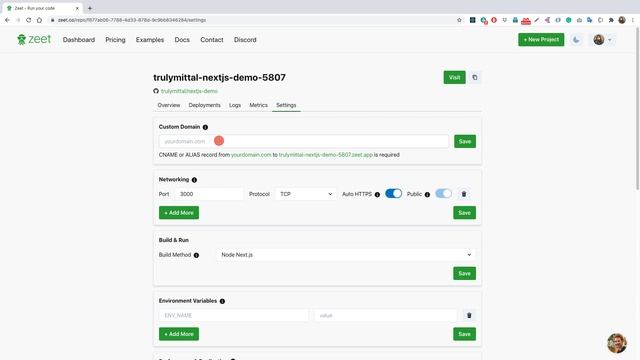Click the Auto HTTPS info icon
640x360 pixels.
(377, 195)
